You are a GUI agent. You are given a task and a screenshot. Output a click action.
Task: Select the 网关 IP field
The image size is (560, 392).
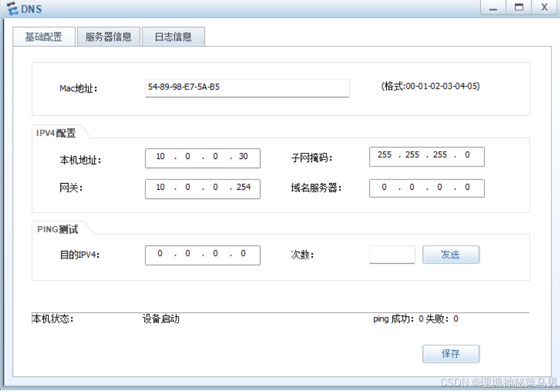203,189
